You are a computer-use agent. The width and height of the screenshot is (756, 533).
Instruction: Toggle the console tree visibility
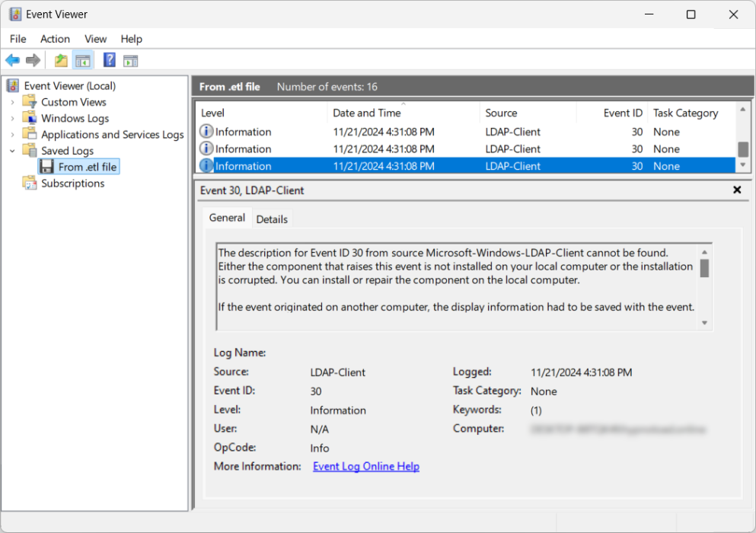pos(83,60)
